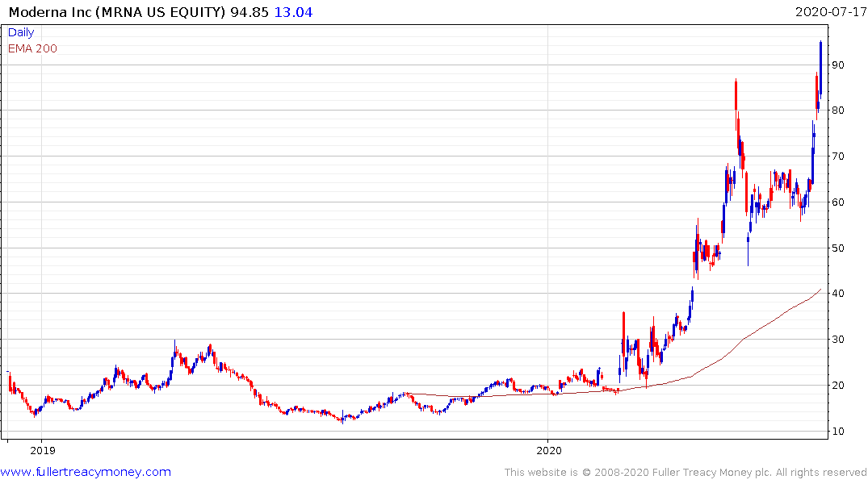Select the 90 price axis label
The image size is (868, 484).
[838, 65]
